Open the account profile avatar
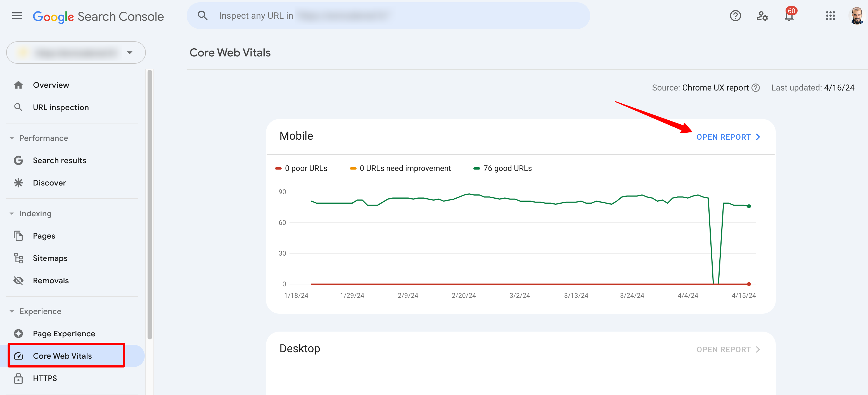Viewport: 868px width, 395px height. pyautogui.click(x=857, y=16)
